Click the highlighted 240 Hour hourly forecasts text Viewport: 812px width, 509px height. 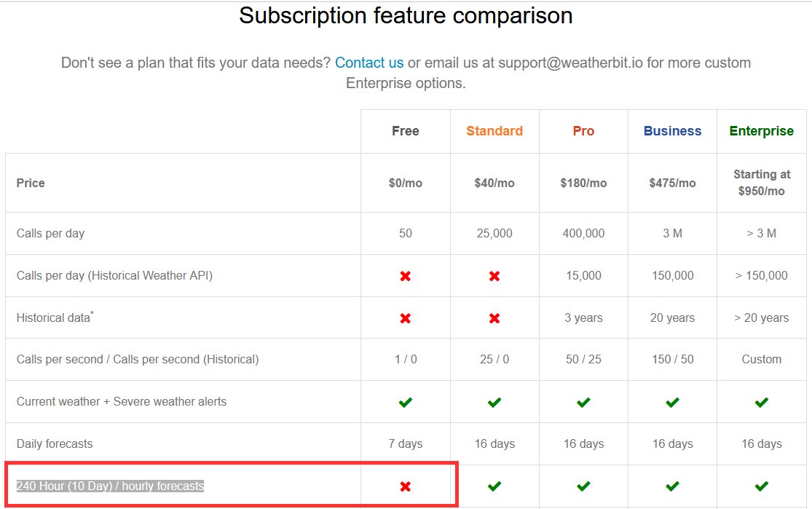point(110,486)
